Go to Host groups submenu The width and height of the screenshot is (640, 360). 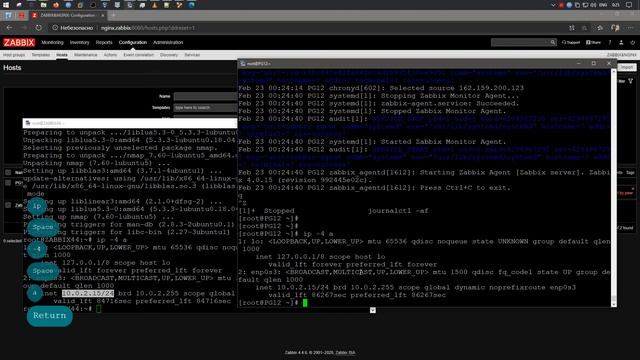(x=14, y=55)
